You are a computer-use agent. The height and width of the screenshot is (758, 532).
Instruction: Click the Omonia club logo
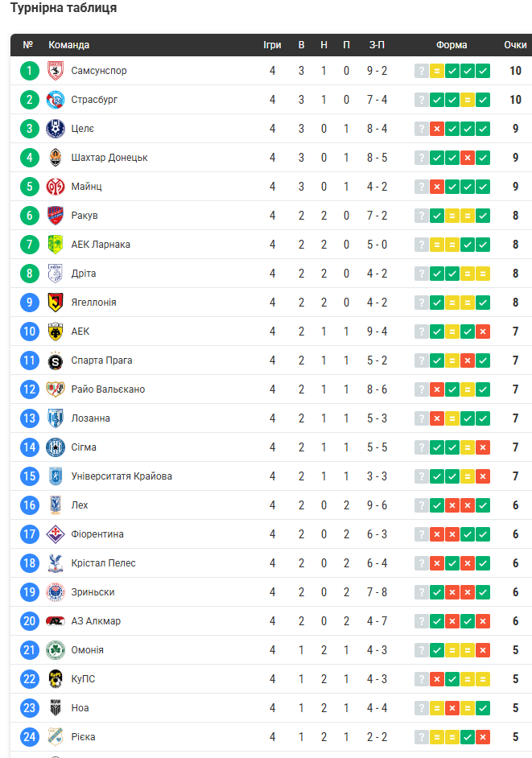(56, 650)
